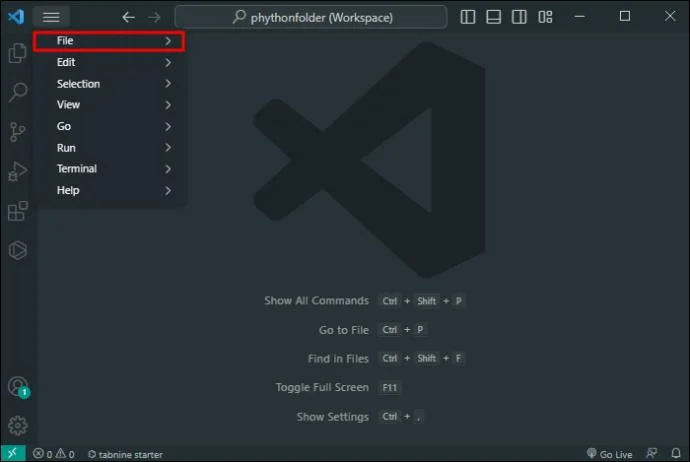
Task: Click Show All Commands text
Action: [316, 301]
